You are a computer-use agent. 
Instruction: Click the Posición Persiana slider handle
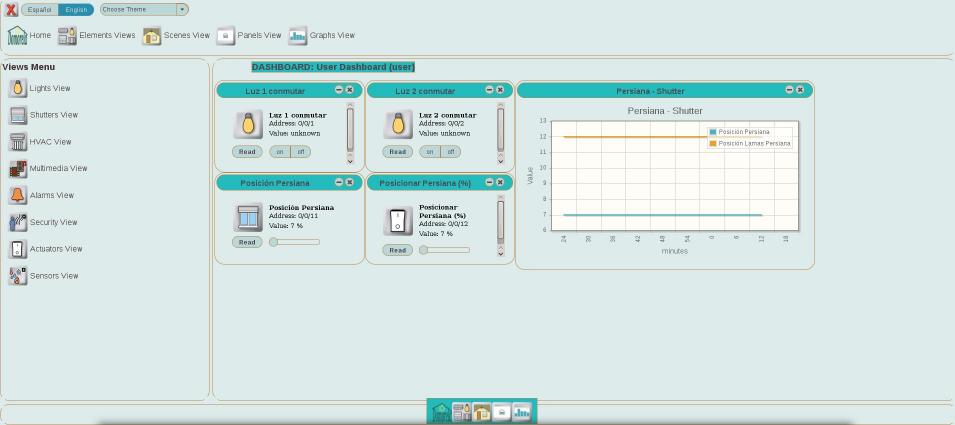273,242
